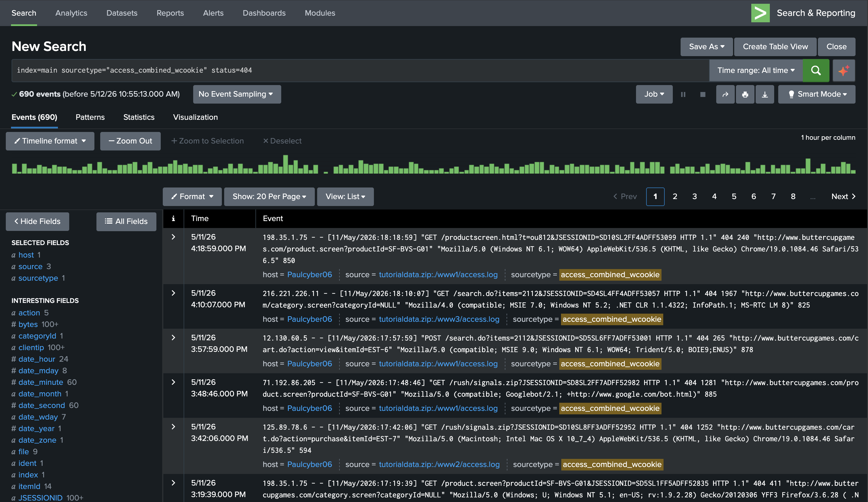868x502 pixels.
Task: Click sourcetype value in first event
Action: click(610, 275)
